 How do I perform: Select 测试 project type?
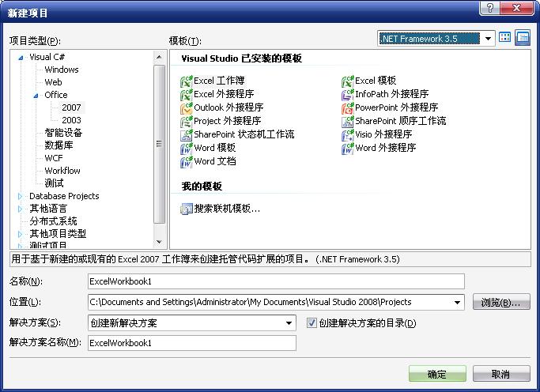point(54,183)
